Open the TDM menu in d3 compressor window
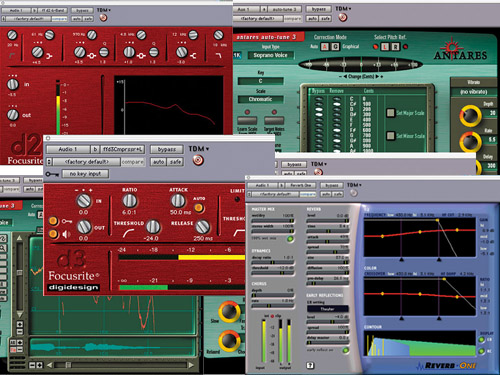The height and width of the screenshot is (375, 500). pos(199,149)
